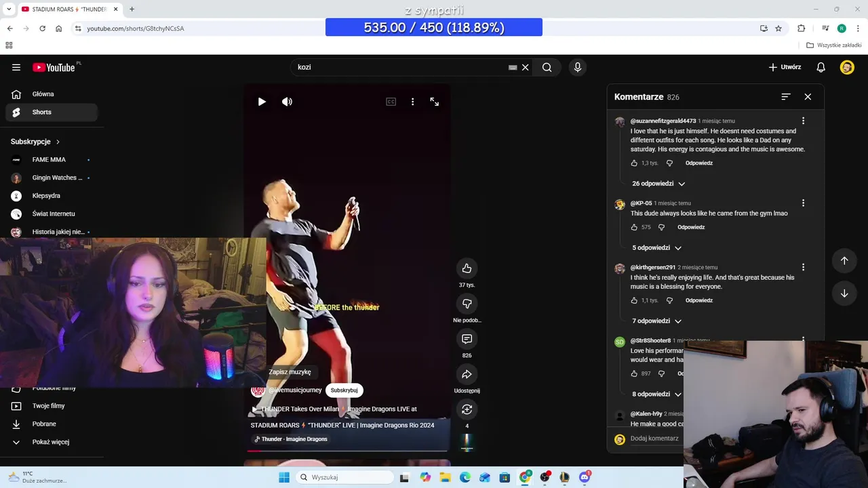Remix the Short
This screenshot has height=488, width=868.
[x=467, y=409]
